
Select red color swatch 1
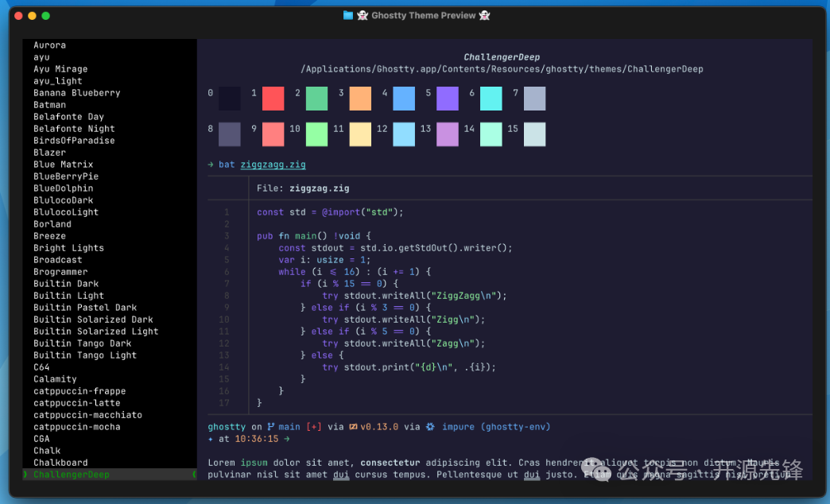point(273,99)
